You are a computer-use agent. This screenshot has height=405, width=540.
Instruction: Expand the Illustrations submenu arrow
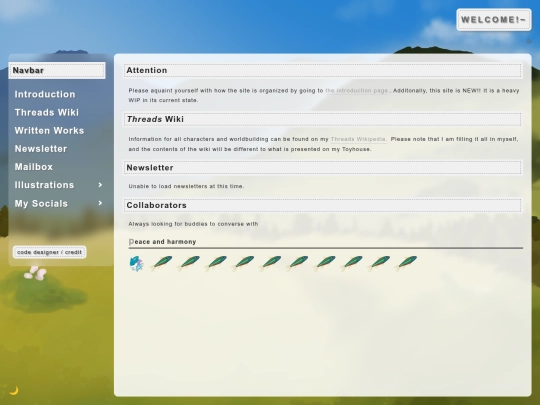pyautogui.click(x=100, y=185)
